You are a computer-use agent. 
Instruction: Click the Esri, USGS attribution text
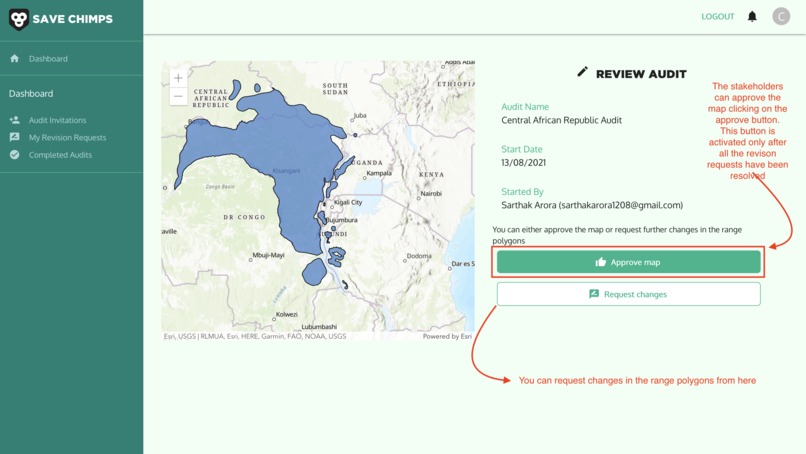pos(254,336)
